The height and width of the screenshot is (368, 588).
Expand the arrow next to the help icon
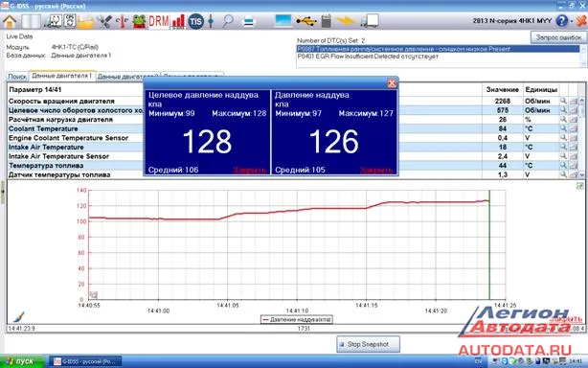(572, 21)
